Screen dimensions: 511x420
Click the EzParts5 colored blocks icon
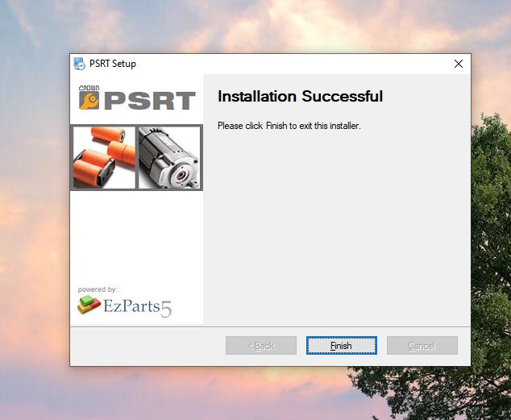coord(89,305)
